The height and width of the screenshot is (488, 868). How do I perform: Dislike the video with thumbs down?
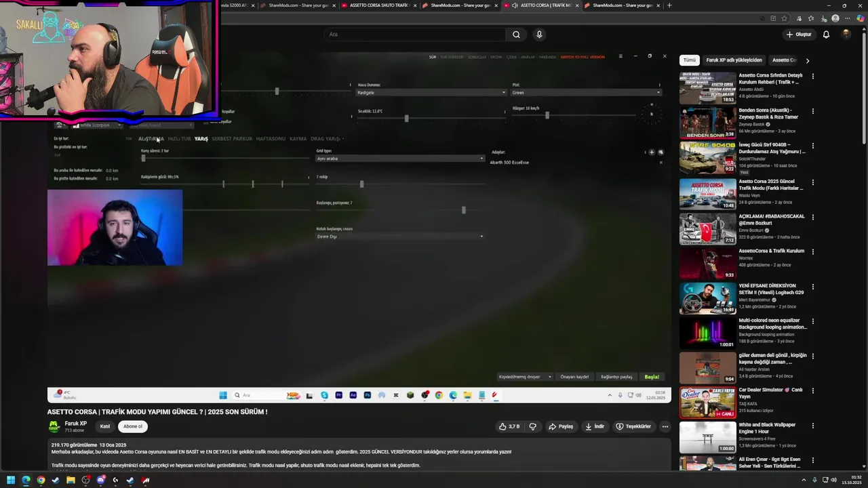[533, 426]
